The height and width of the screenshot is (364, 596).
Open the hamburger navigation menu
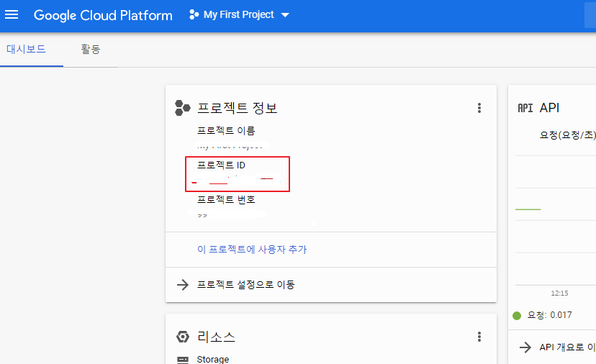(x=12, y=15)
